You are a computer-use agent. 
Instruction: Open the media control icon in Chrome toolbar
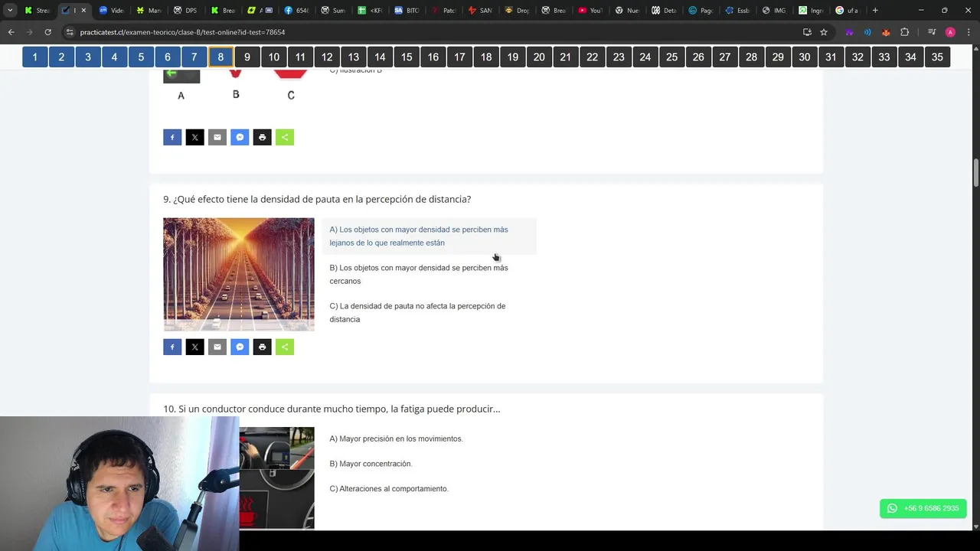pyautogui.click(x=932, y=32)
